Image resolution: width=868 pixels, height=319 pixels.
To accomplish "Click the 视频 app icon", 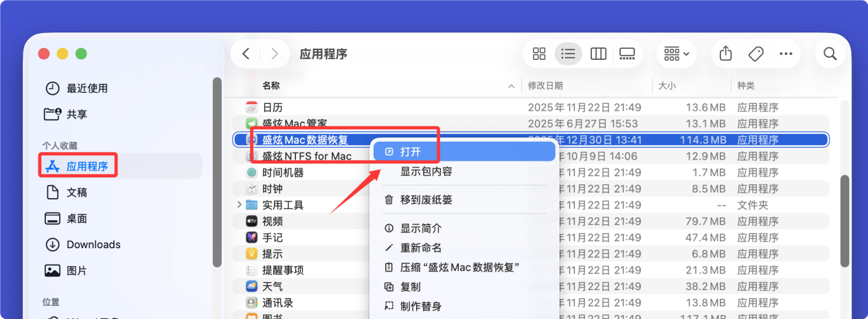I will click(251, 221).
